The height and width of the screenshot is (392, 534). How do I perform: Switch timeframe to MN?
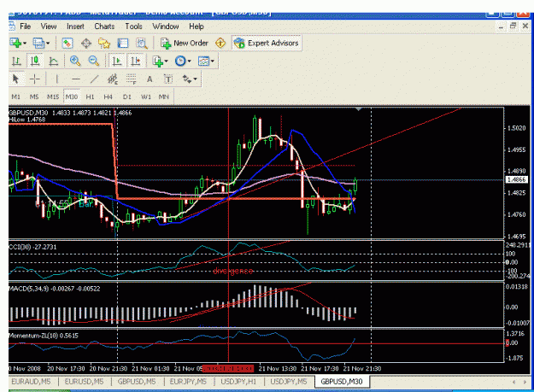click(164, 97)
